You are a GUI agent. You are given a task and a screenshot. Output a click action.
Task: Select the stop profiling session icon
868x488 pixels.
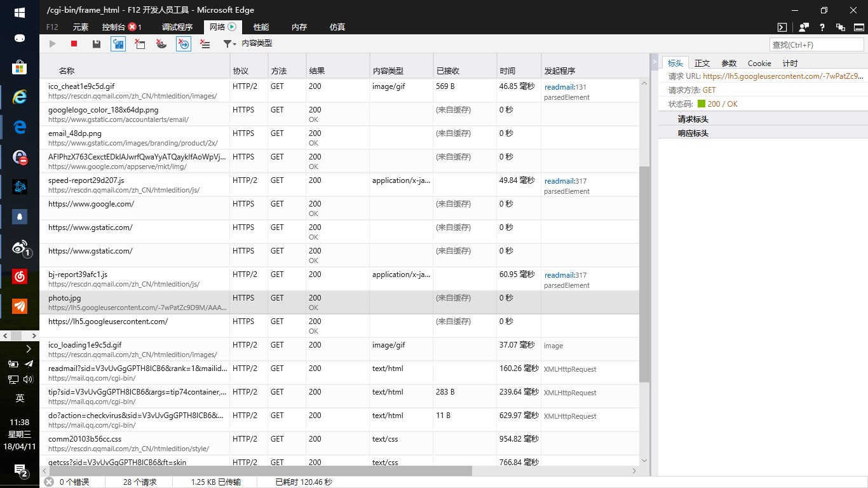73,43
